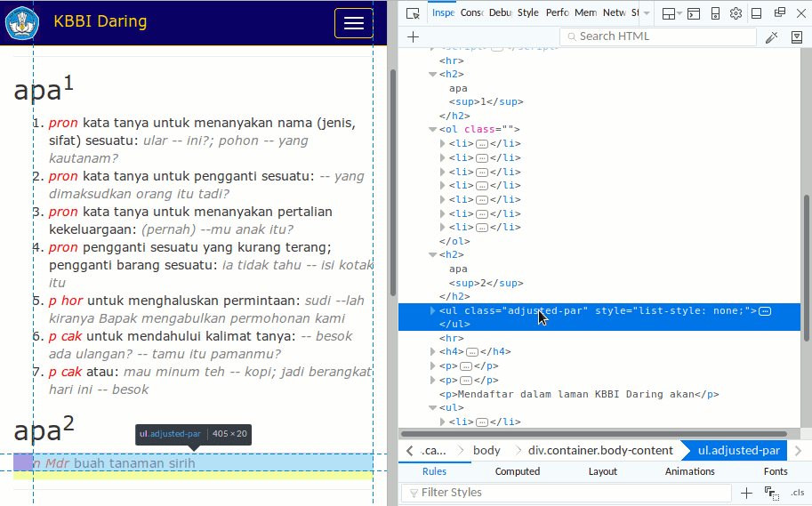812x506 pixels.
Task: Focus the Filter Styles field
Action: pos(567,493)
